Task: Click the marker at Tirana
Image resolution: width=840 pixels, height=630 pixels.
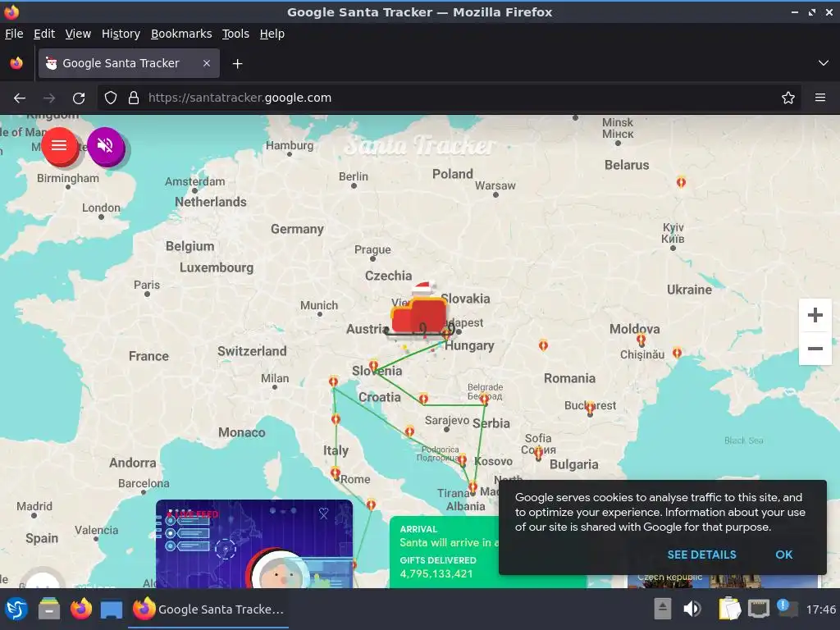Action: (x=472, y=487)
